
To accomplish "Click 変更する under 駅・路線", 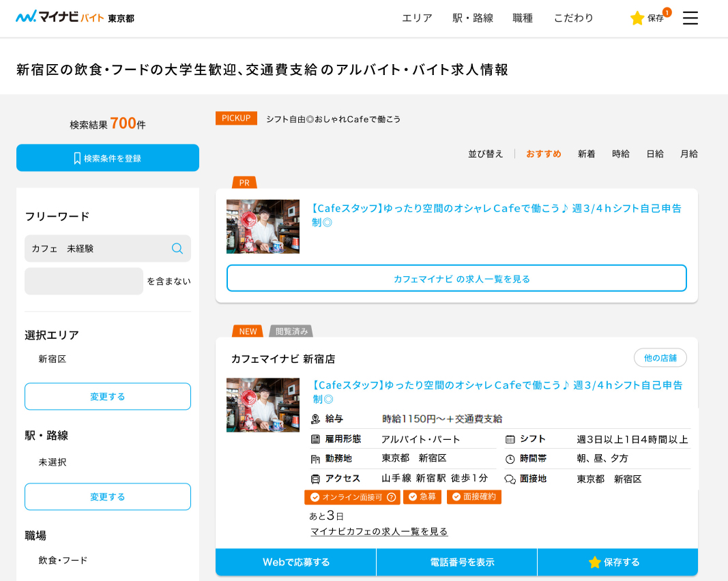I will point(108,496).
